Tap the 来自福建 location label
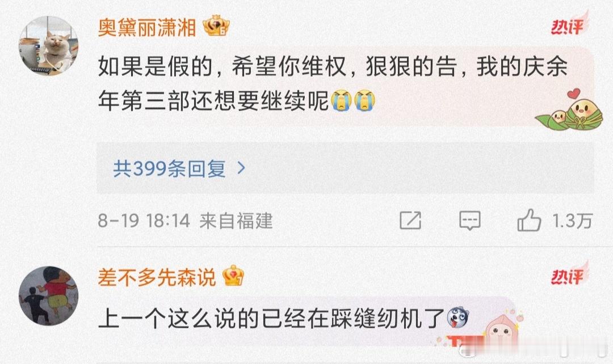This screenshot has width=613, height=364. coord(236,221)
